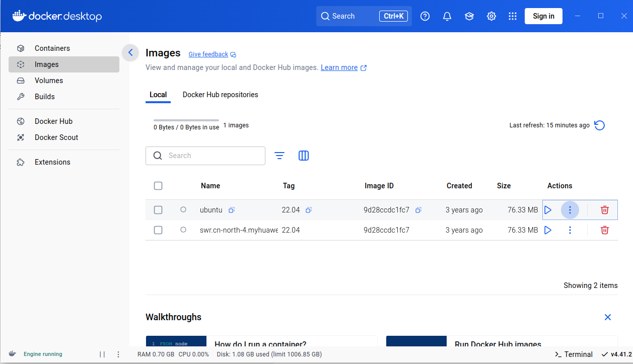Run the swr.cn-north-4 image
Viewport: 633px width, 364px height.
tap(548, 230)
